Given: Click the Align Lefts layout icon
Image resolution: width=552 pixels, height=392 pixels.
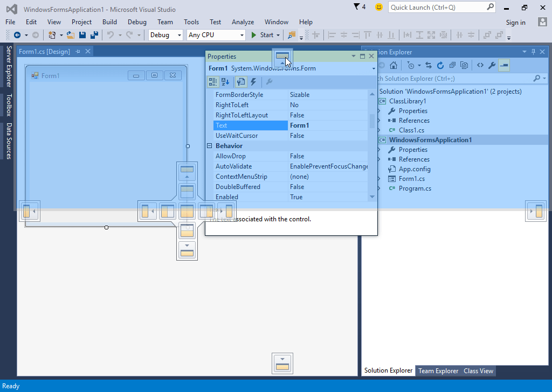Looking at the screenshot, I should pyautogui.click(x=332, y=35).
